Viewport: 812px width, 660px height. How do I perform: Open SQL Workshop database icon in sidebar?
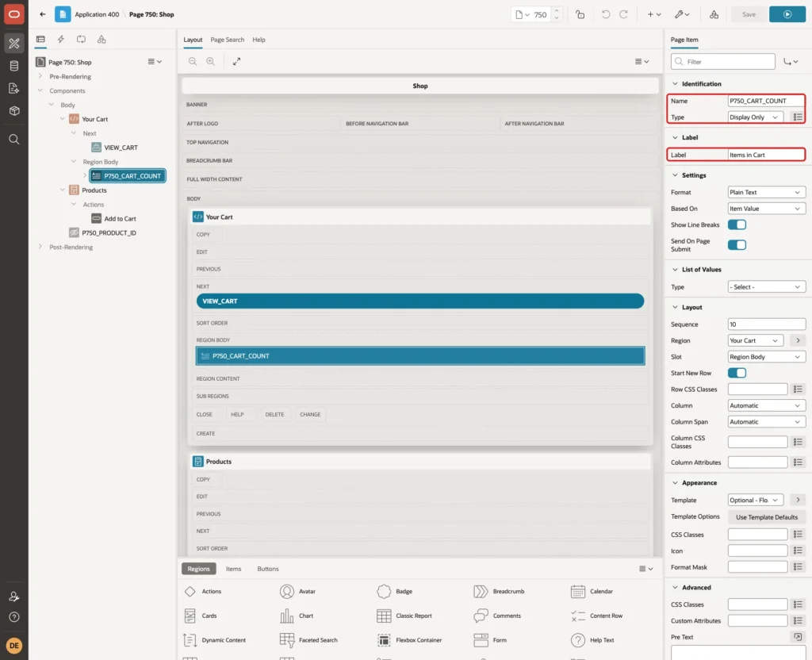[x=14, y=66]
